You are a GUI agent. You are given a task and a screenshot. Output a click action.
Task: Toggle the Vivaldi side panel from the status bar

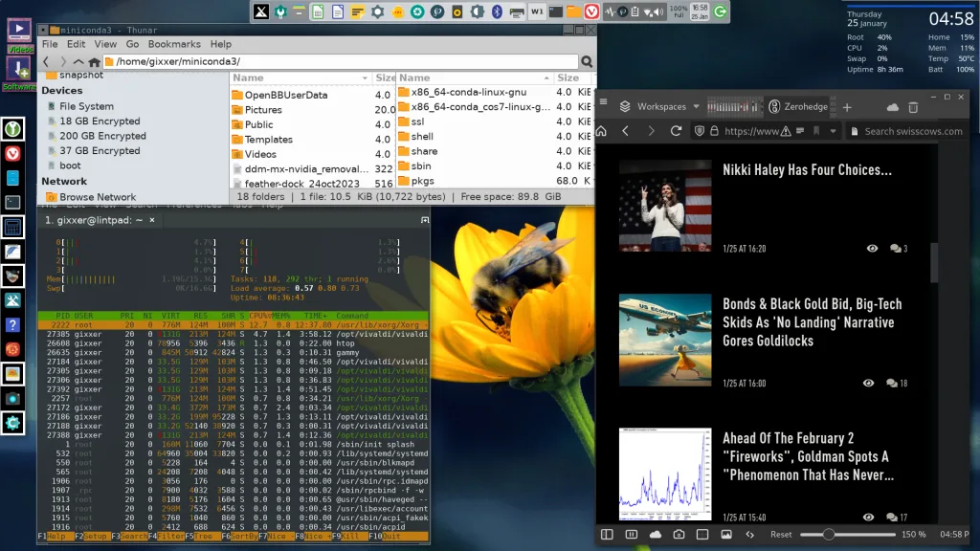607,534
